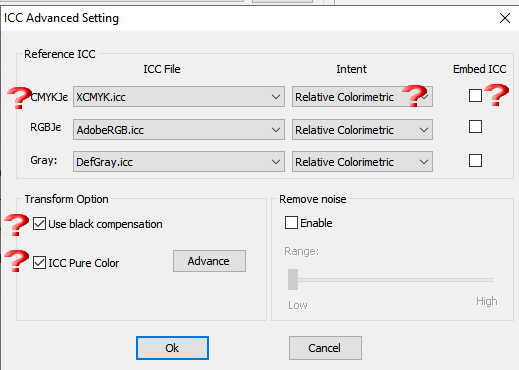The width and height of the screenshot is (519, 370).
Task: Click the Remove noise Range slider handle
Action: point(293,279)
